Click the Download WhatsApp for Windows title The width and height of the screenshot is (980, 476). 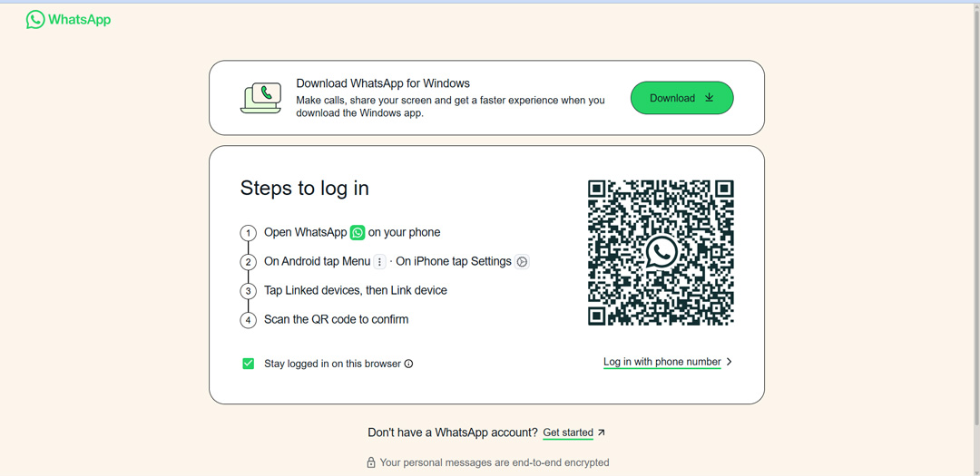(x=383, y=83)
